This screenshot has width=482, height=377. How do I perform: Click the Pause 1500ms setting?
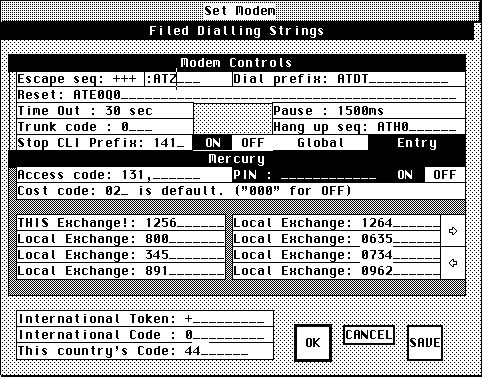[x=369, y=111]
